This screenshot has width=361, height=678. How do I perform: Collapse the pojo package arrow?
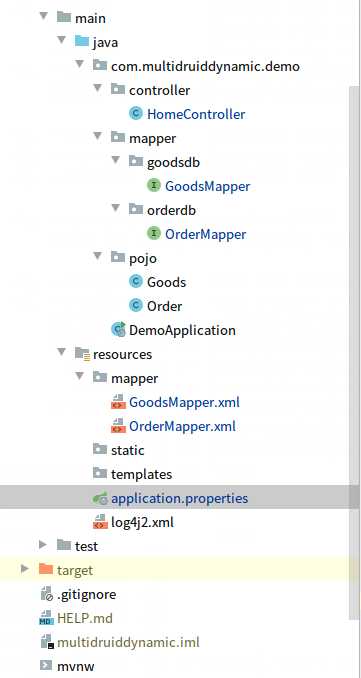point(98,256)
